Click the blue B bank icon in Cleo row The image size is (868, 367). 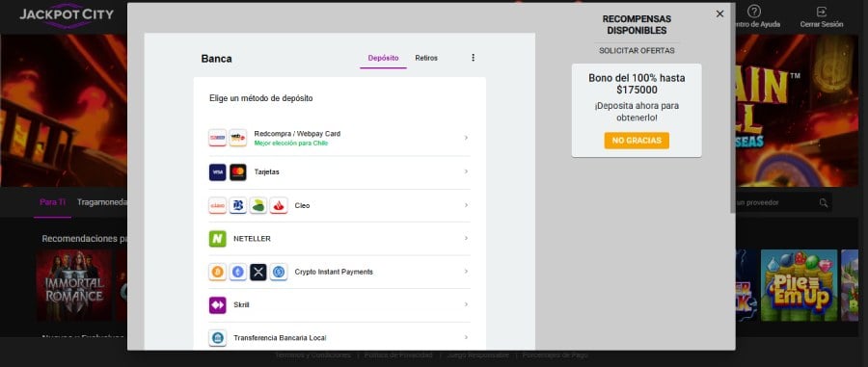238,205
